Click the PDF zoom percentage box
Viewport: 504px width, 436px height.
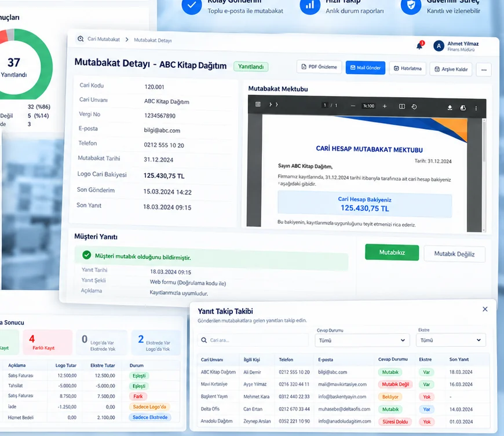[368, 106]
